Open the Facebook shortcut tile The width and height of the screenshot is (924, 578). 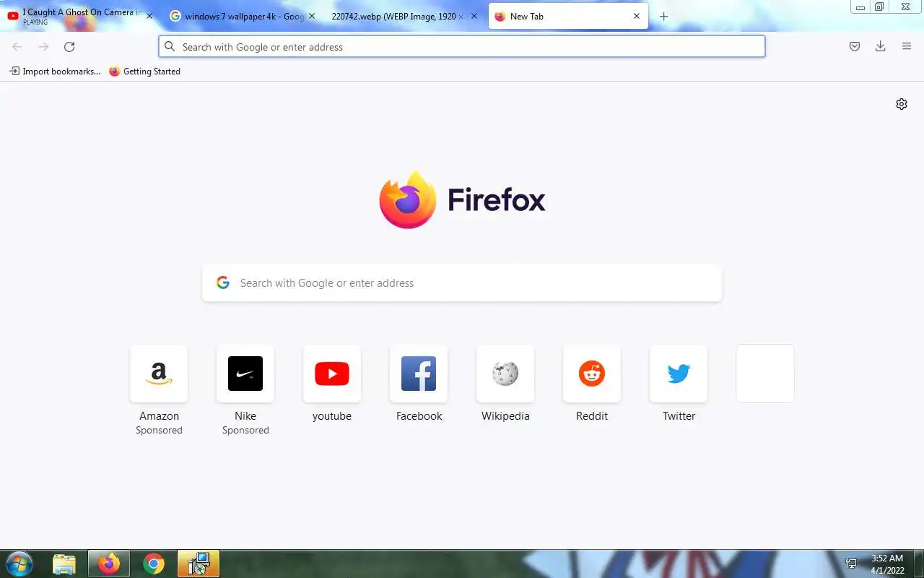point(419,374)
